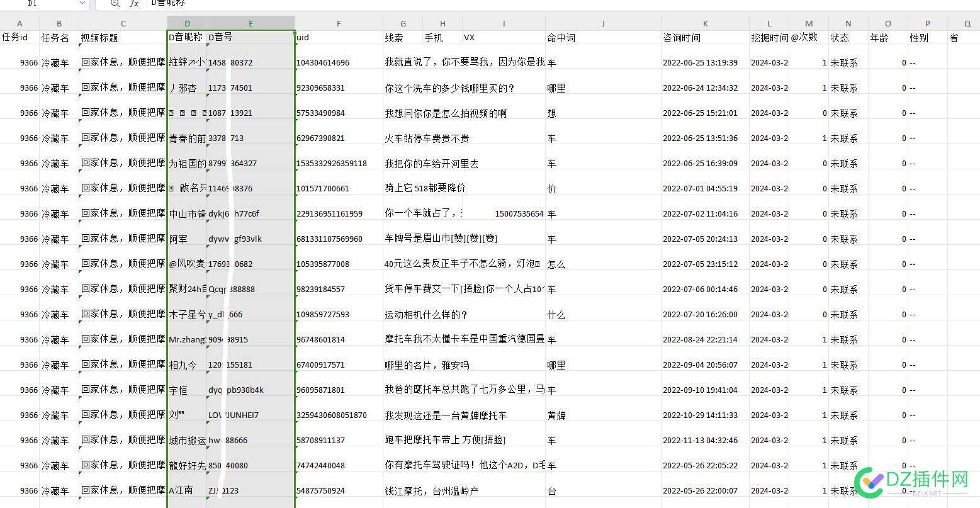The width and height of the screenshot is (980, 508).
Task: Click the 线索 header cell
Action: click(403, 37)
